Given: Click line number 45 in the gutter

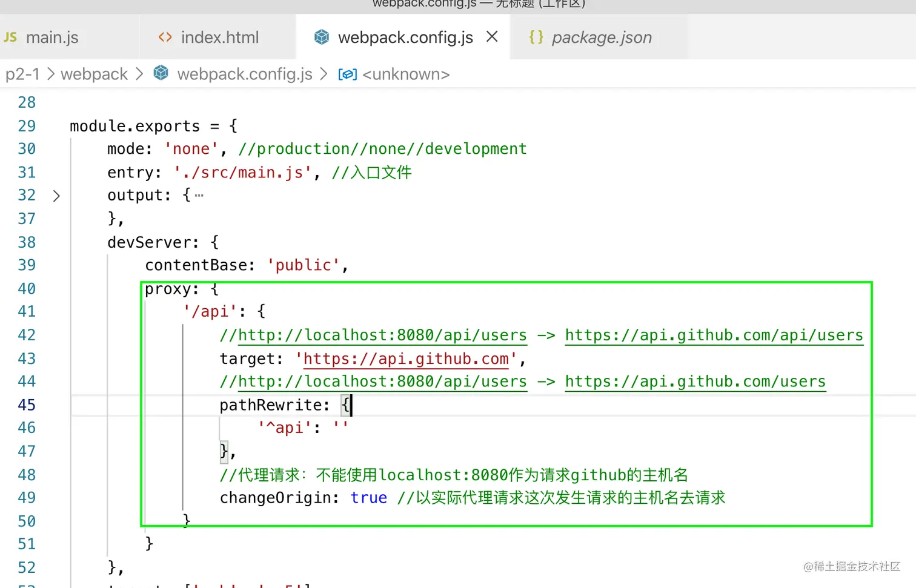Looking at the screenshot, I should coord(27,405).
